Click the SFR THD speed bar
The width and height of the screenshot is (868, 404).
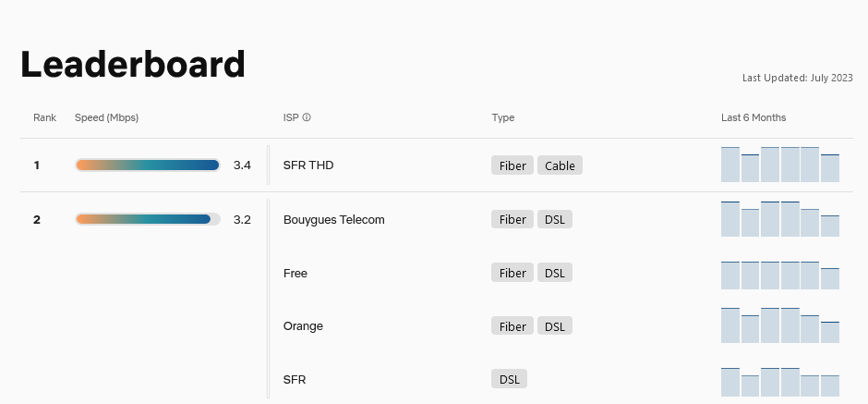click(148, 165)
